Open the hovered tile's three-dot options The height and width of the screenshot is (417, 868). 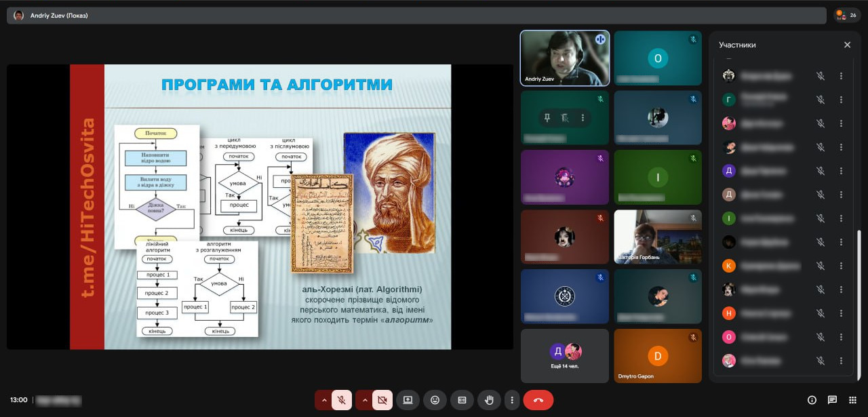point(582,118)
